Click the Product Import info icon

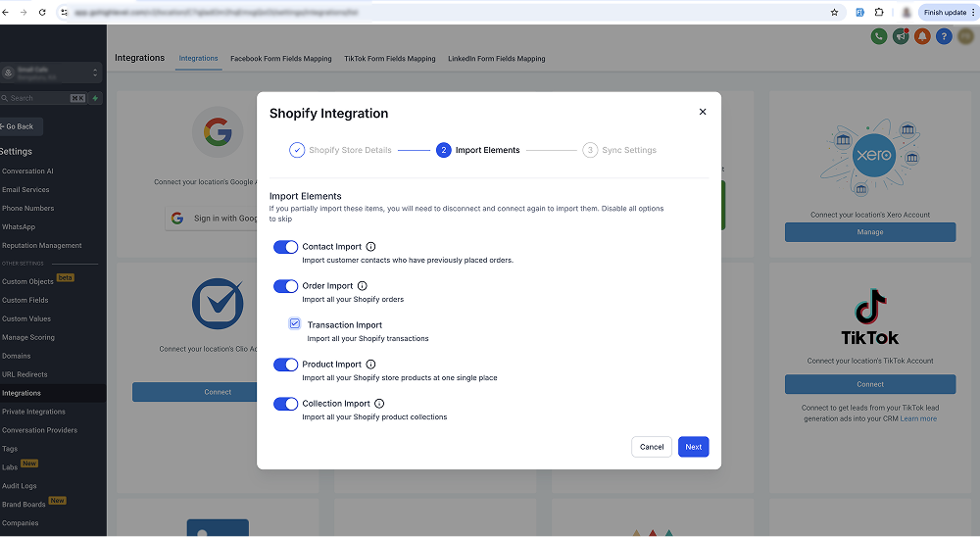point(370,365)
